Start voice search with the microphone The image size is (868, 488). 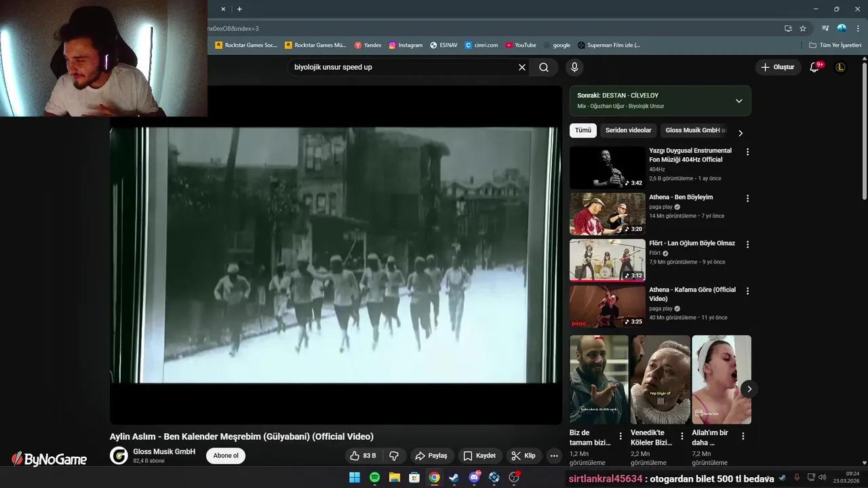click(x=574, y=67)
